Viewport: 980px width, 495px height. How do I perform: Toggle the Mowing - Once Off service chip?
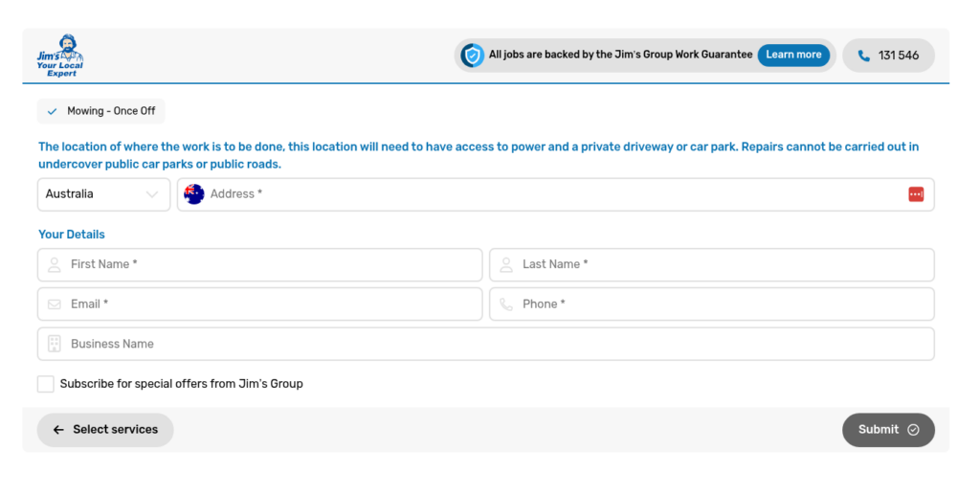(101, 111)
